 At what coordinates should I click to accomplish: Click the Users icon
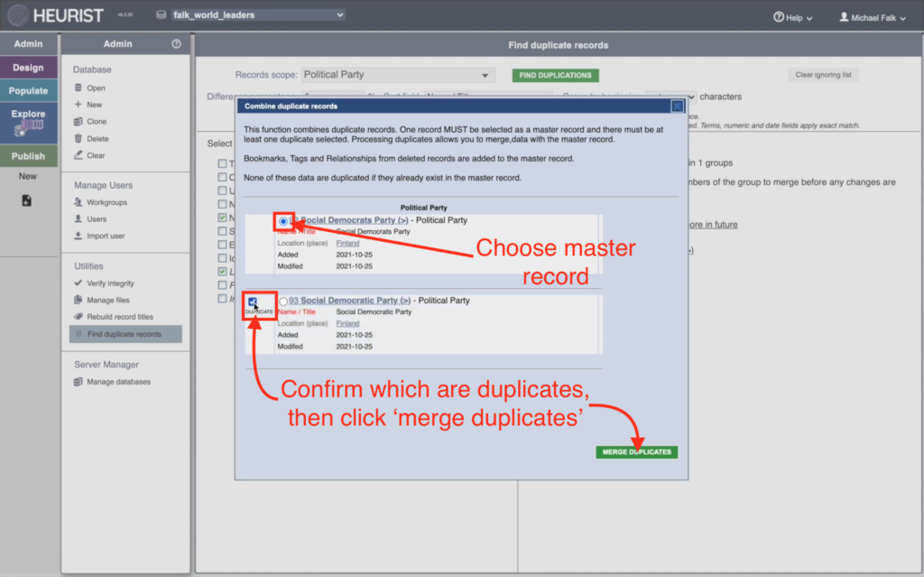pyautogui.click(x=78, y=219)
